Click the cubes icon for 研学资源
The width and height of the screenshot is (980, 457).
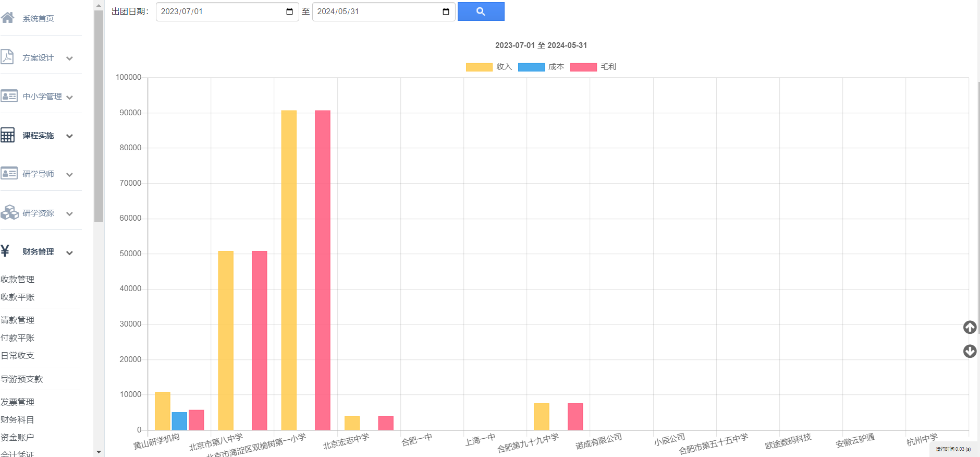(x=9, y=212)
